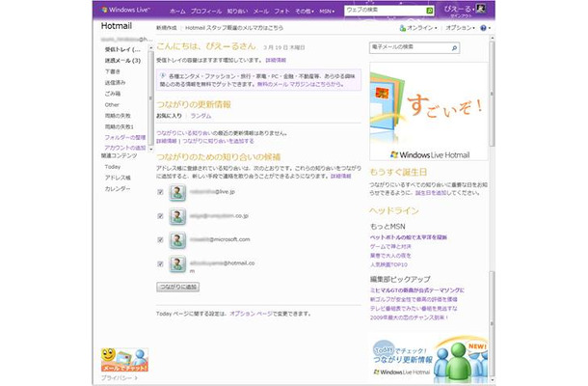Click the 無料のメール マガジンはこちらから link

(x=301, y=84)
